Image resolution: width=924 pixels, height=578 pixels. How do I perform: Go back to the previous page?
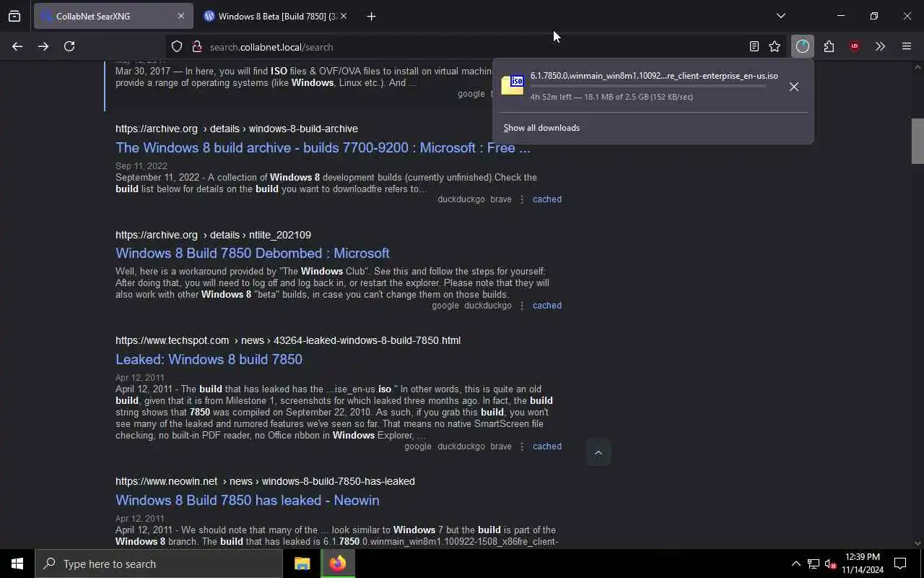17,46
